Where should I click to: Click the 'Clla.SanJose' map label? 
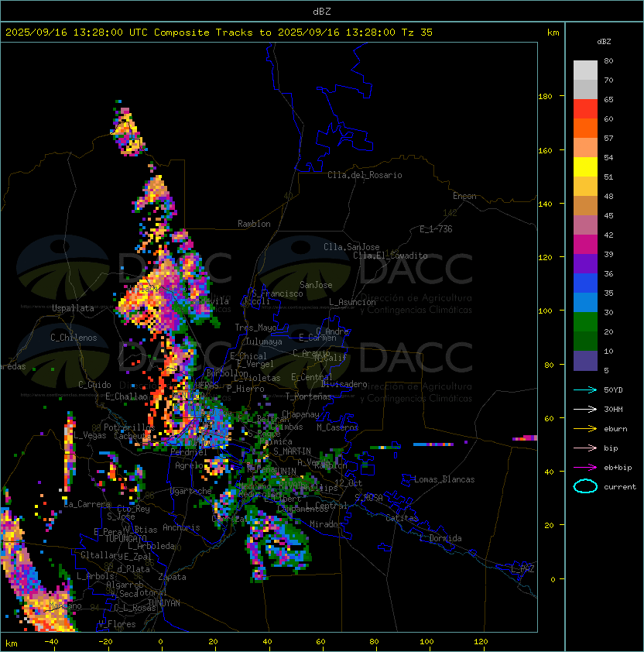pyautogui.click(x=351, y=247)
